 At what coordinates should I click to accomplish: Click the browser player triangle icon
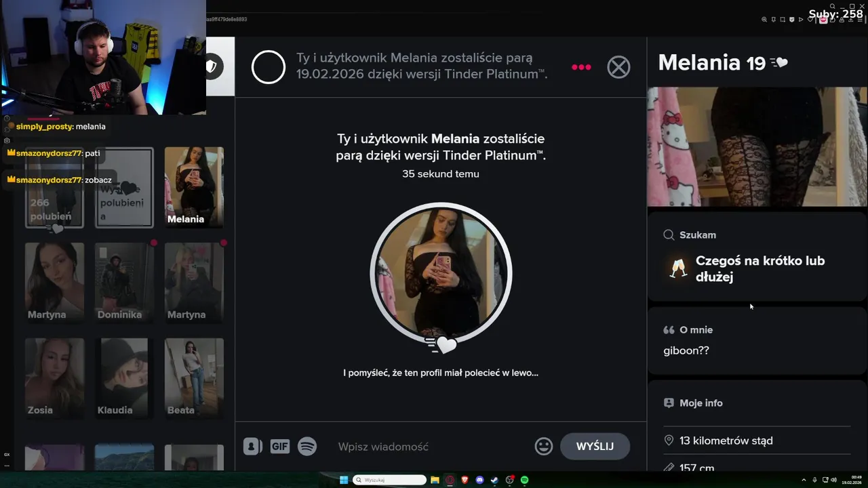pos(801,20)
